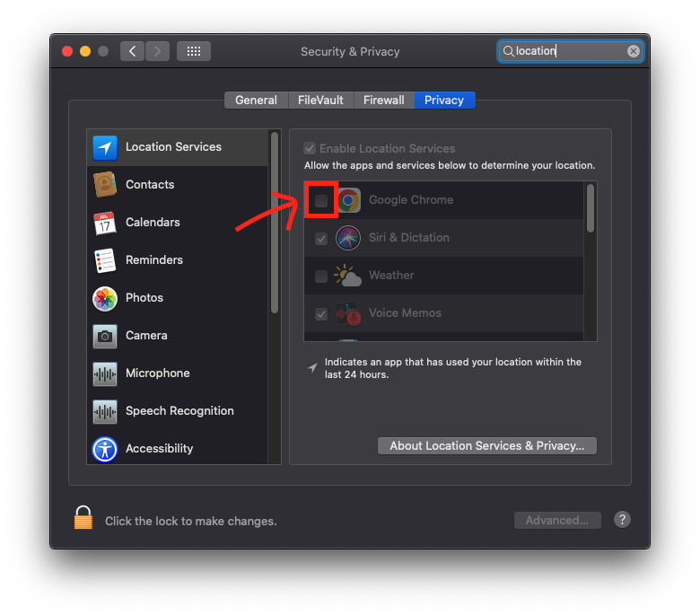Select Contacts label in privacy list
This screenshot has width=700, height=615.
click(x=150, y=184)
